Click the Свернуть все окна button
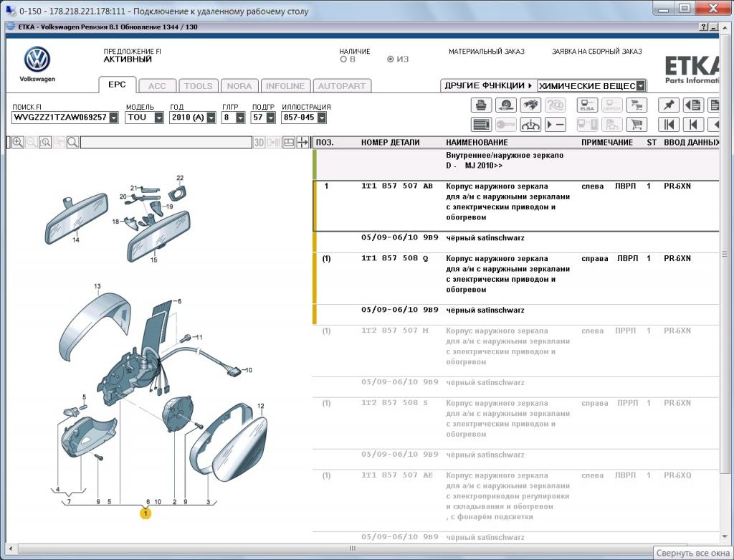This screenshot has width=734, height=560. coord(693,553)
